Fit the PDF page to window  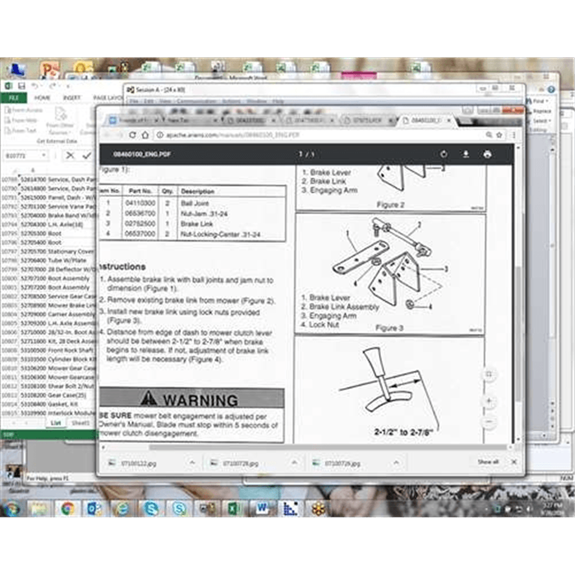tap(489, 374)
